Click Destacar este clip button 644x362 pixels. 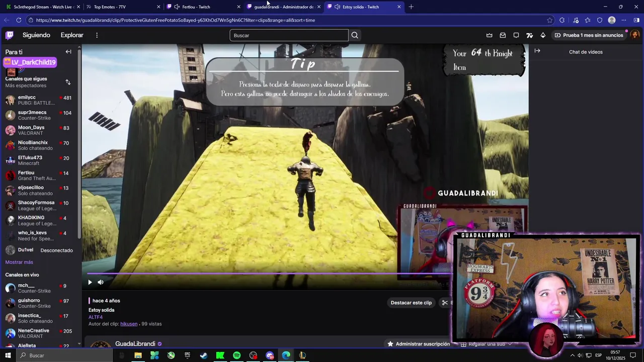point(411,303)
